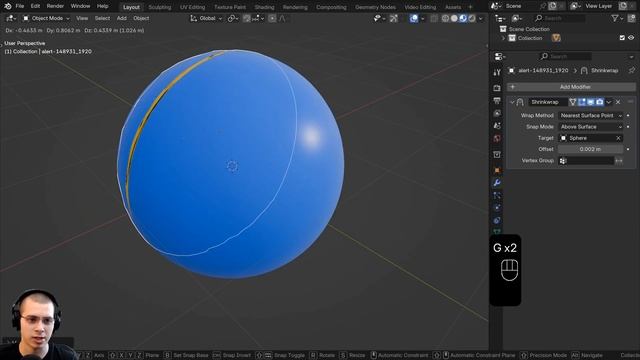The image size is (640, 360).
Task: Open the snapping options dropdown
Action: tap(258, 18)
